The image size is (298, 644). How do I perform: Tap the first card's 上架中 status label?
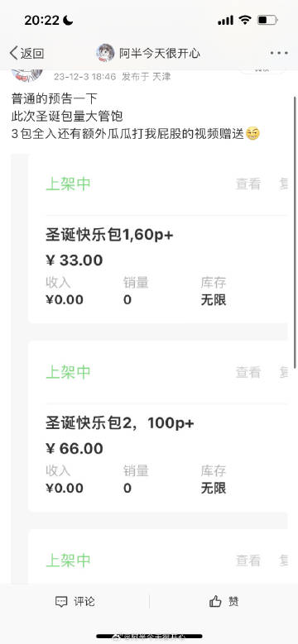(68, 184)
